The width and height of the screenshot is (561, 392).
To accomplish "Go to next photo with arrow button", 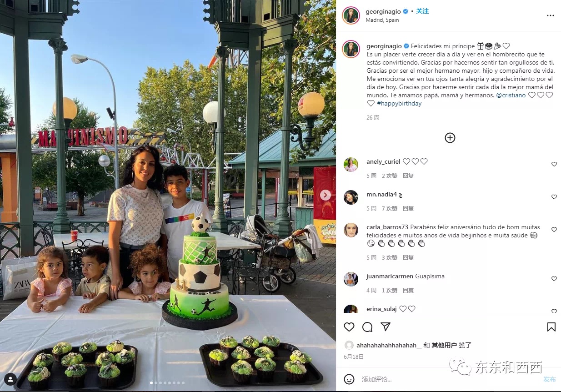I will (x=325, y=195).
